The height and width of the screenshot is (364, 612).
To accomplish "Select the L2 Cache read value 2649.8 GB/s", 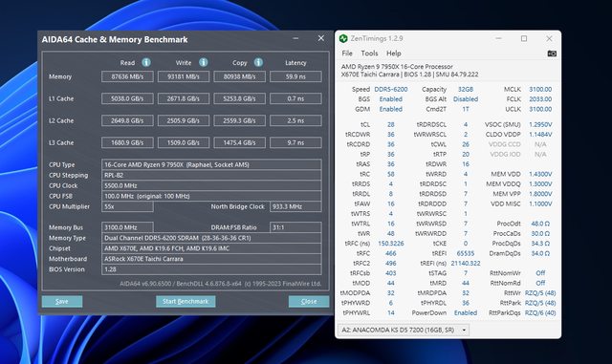I will point(127,120).
